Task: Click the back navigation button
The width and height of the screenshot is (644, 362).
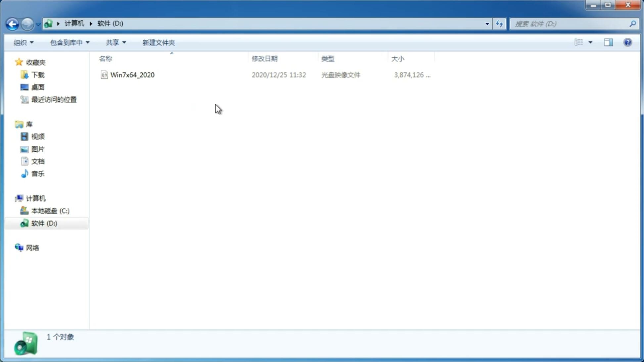Action: point(12,24)
